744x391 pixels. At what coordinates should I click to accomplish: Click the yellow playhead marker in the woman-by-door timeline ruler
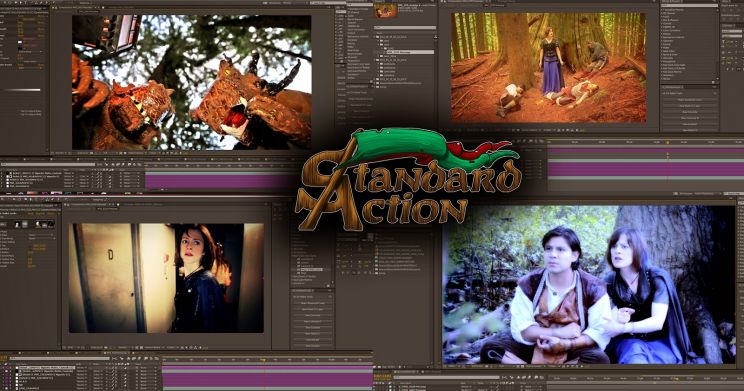tap(262, 360)
